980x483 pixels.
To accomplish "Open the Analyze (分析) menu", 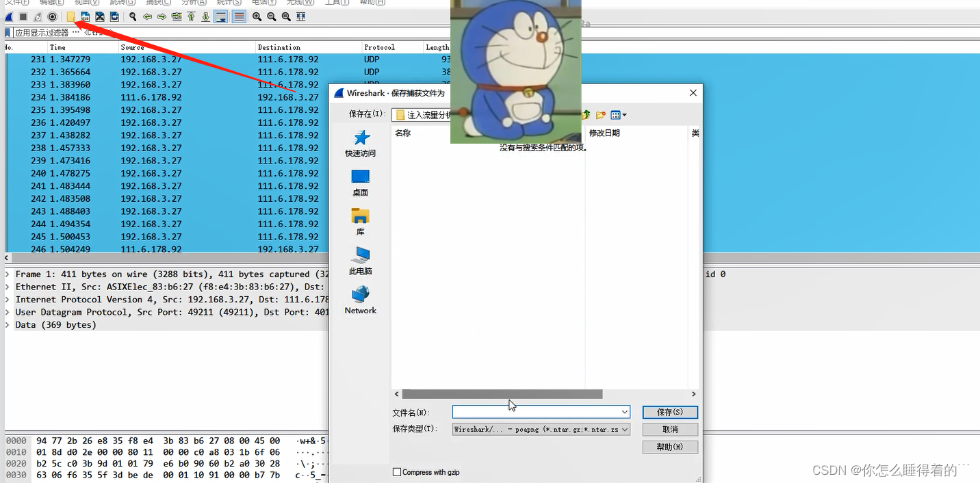I will 194,3.
